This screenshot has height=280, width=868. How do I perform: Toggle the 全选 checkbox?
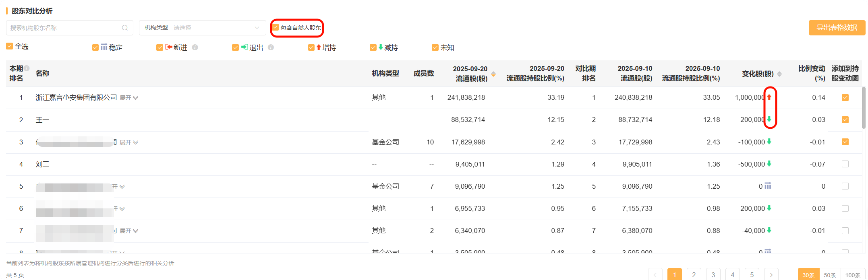point(10,47)
